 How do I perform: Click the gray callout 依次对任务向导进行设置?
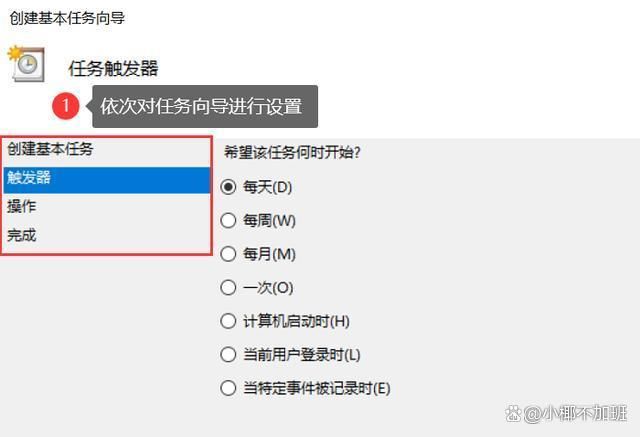[x=205, y=106]
